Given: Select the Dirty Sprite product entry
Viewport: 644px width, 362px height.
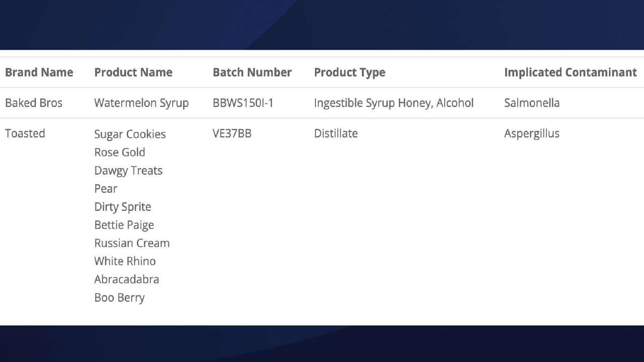Looking at the screenshot, I should point(122,207).
